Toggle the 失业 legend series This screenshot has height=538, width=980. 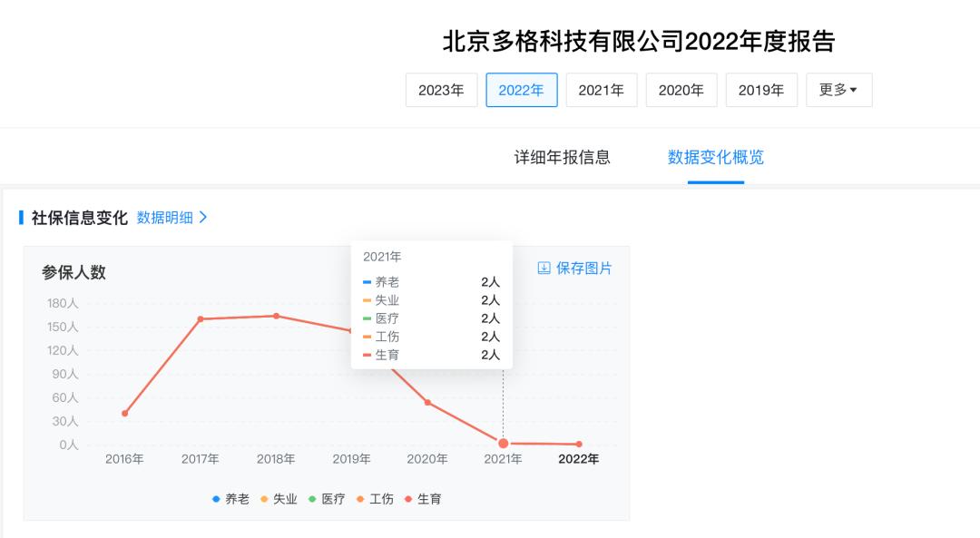pos(279,499)
